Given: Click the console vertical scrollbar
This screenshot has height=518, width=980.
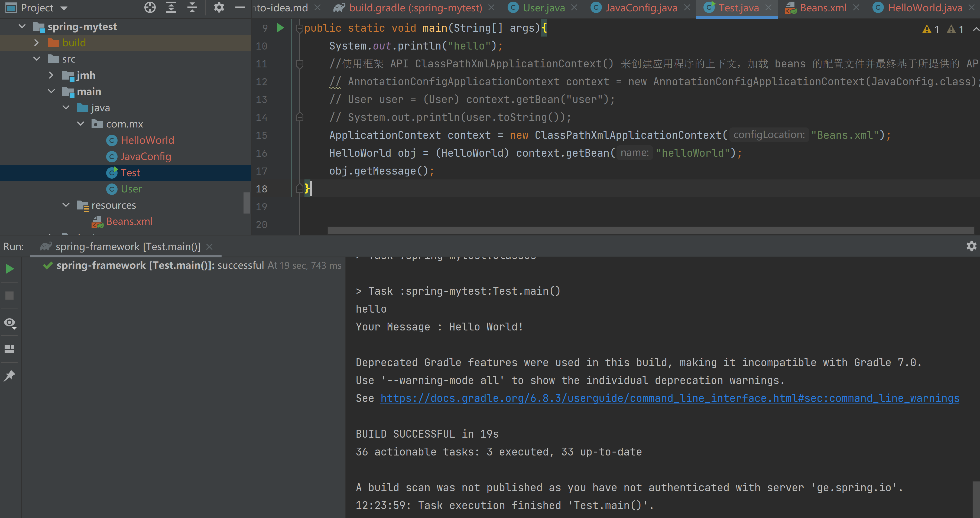Looking at the screenshot, I should [x=976, y=499].
